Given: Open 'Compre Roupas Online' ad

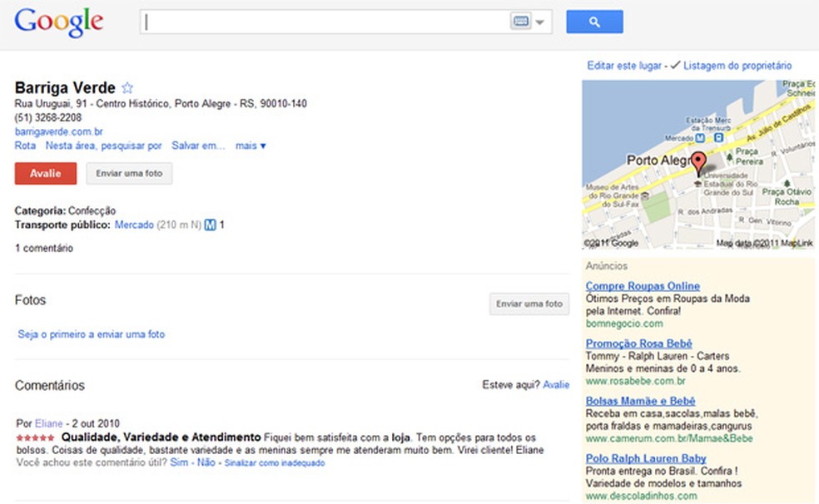Looking at the screenshot, I should (643, 286).
